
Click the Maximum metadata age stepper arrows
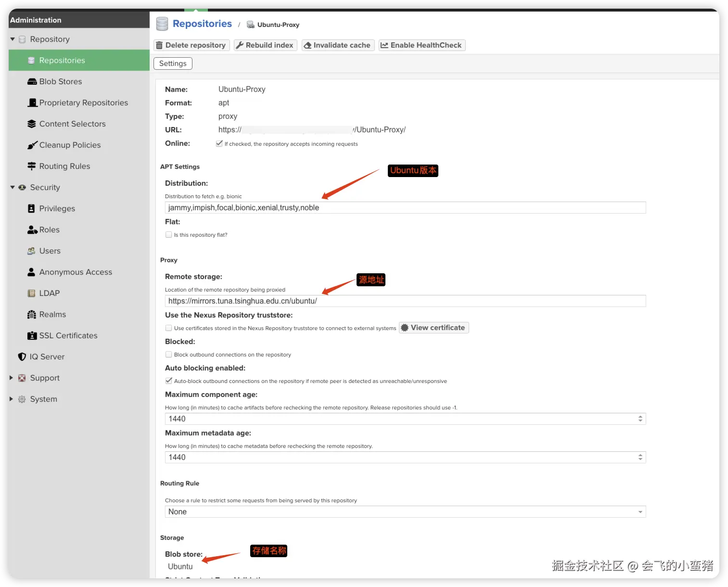pyautogui.click(x=640, y=458)
